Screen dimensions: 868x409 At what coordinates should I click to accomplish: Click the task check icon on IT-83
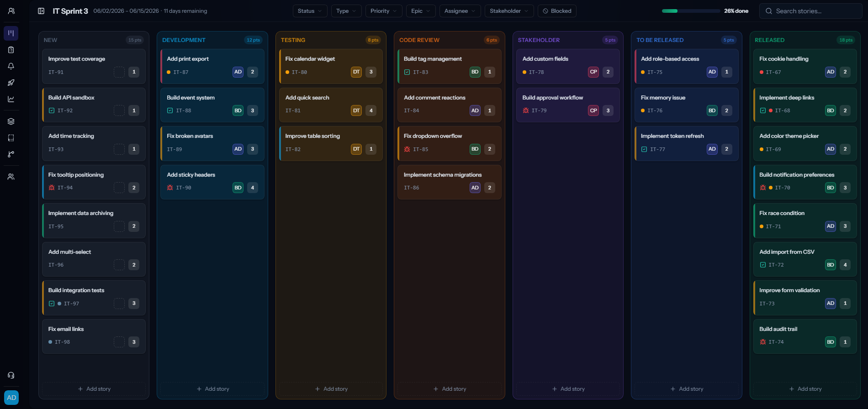click(407, 72)
